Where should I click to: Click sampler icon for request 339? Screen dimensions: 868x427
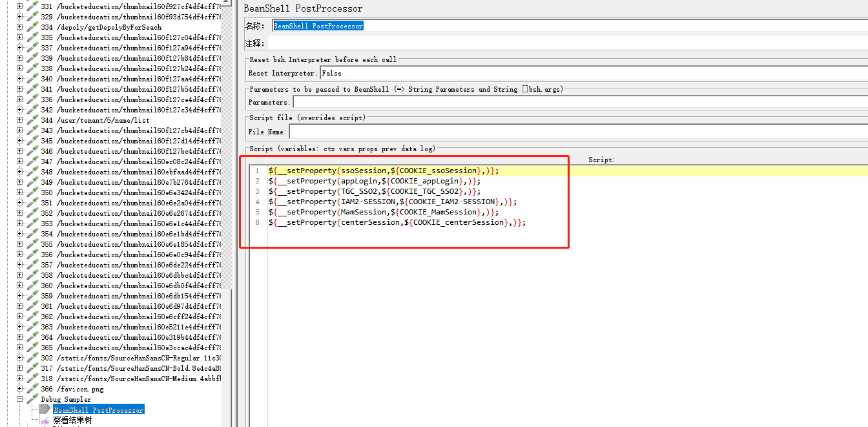pos(32,58)
